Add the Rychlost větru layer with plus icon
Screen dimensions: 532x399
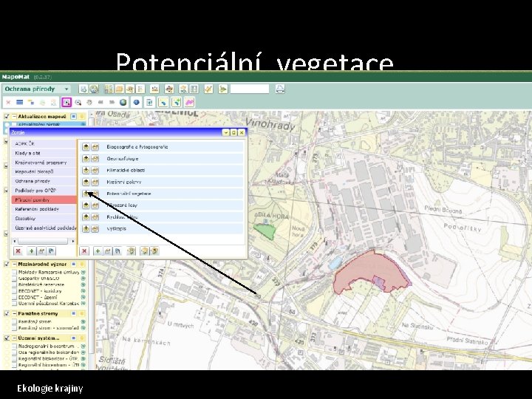(86, 216)
